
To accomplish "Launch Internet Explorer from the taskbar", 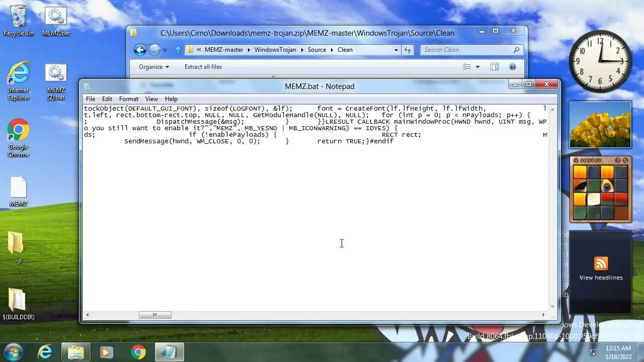I will point(45,352).
